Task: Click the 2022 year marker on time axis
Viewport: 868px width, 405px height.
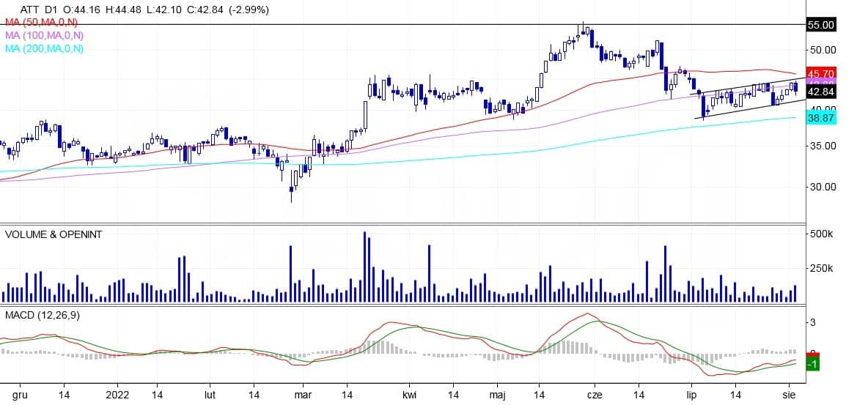Action: (x=117, y=394)
